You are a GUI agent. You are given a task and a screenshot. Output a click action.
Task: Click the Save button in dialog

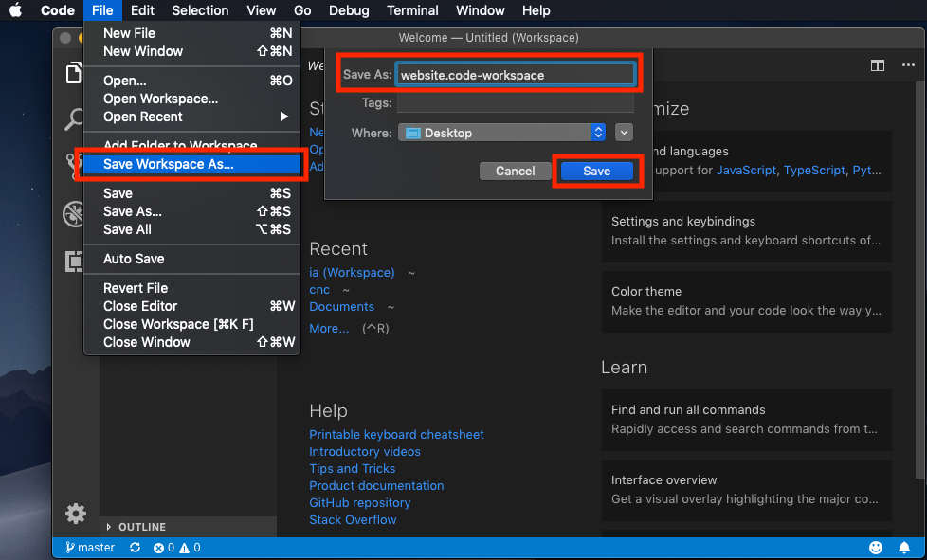click(x=596, y=172)
